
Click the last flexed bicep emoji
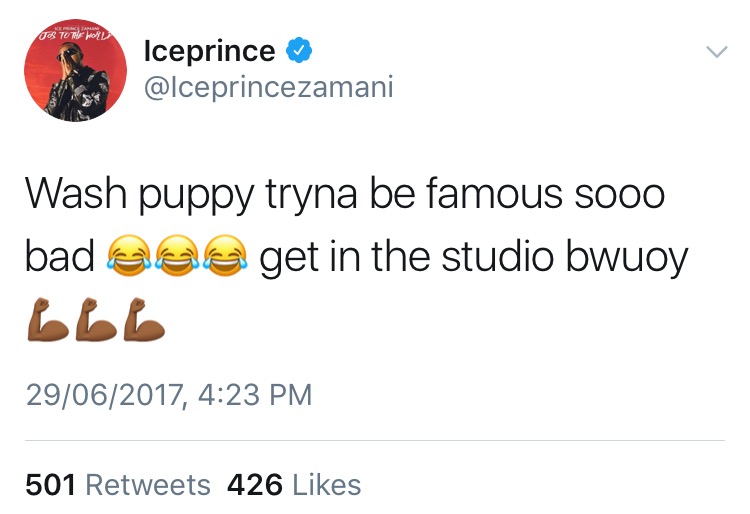pos(143,319)
